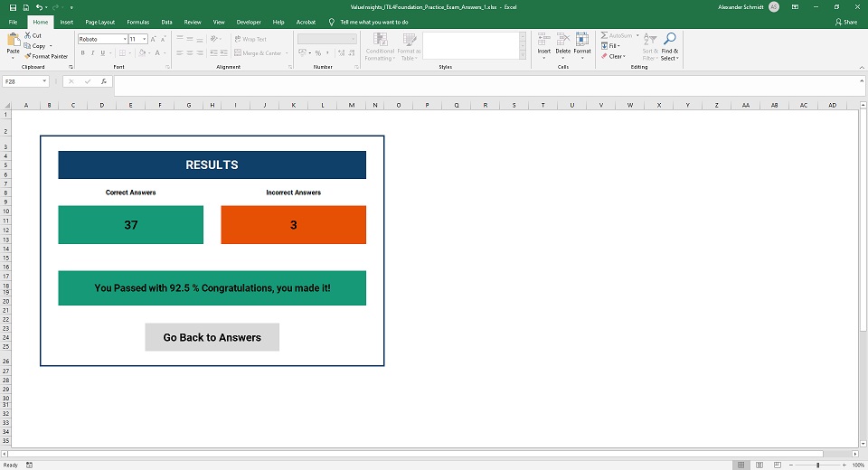Click the Decrease Font Size icon

163,39
